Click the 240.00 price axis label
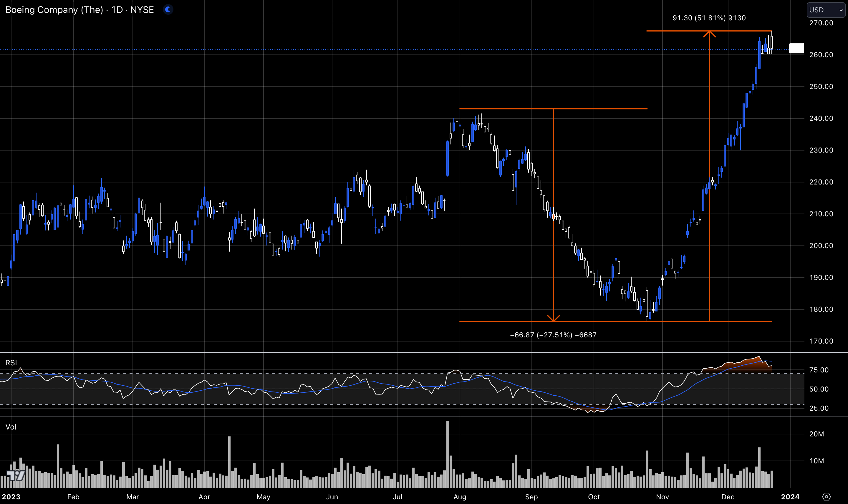This screenshot has height=504, width=848. pos(821,118)
